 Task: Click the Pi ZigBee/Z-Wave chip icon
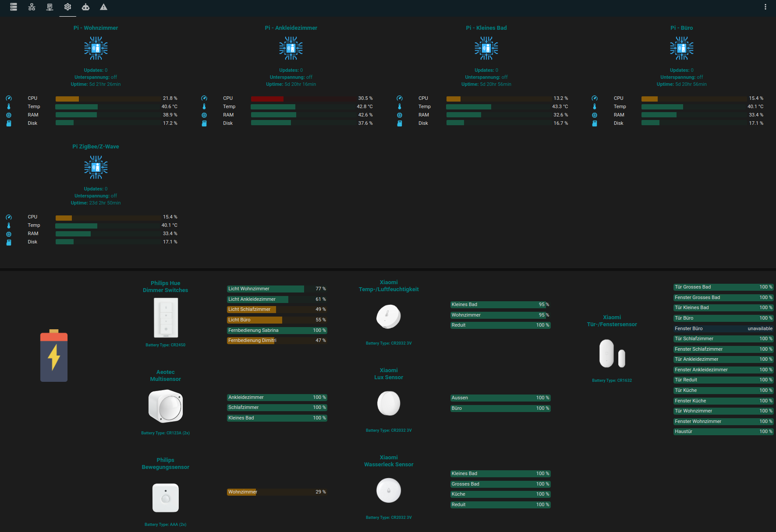(96, 167)
